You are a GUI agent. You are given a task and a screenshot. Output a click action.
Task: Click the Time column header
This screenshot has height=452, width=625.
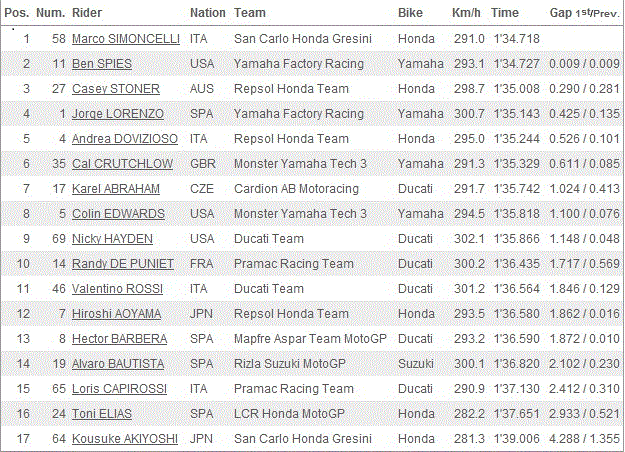tap(505, 13)
